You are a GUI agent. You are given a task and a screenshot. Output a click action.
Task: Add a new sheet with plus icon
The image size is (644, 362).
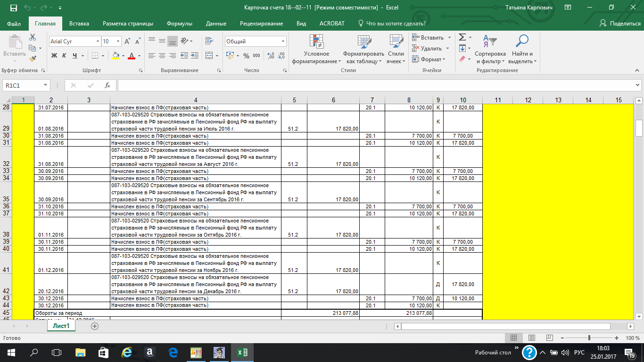click(95, 326)
